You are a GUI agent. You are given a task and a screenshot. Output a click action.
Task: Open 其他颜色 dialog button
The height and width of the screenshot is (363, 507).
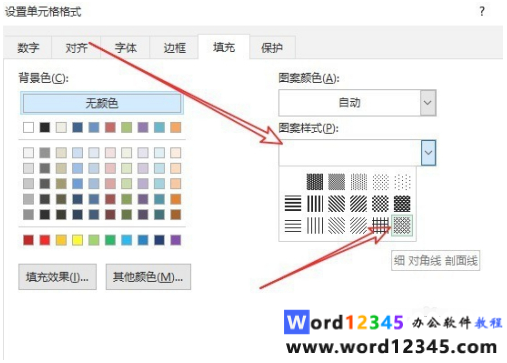pyautogui.click(x=148, y=277)
